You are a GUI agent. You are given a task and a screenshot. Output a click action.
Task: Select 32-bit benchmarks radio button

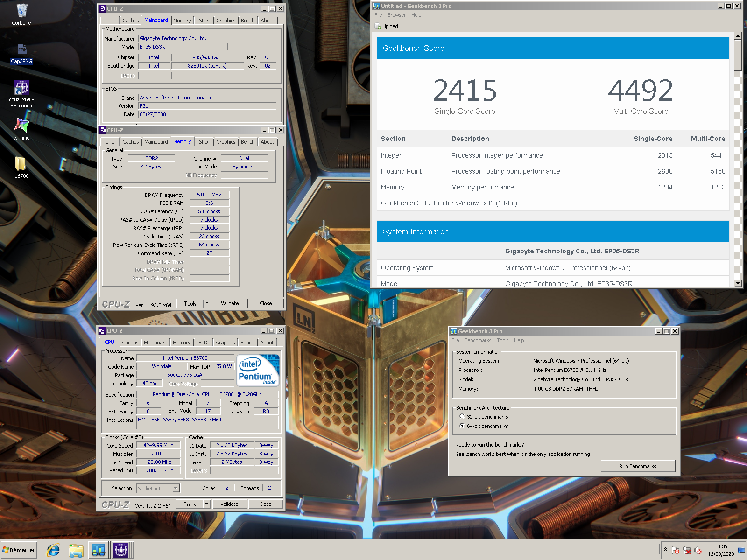point(462,416)
